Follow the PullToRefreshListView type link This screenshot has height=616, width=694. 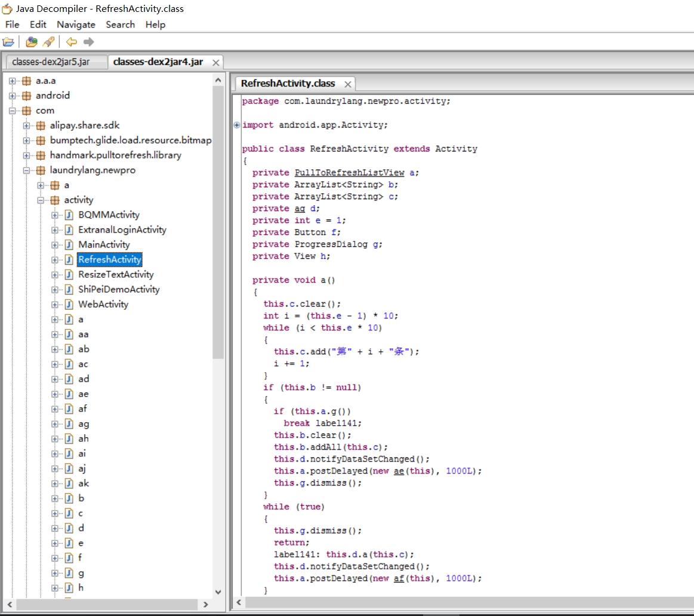349,173
